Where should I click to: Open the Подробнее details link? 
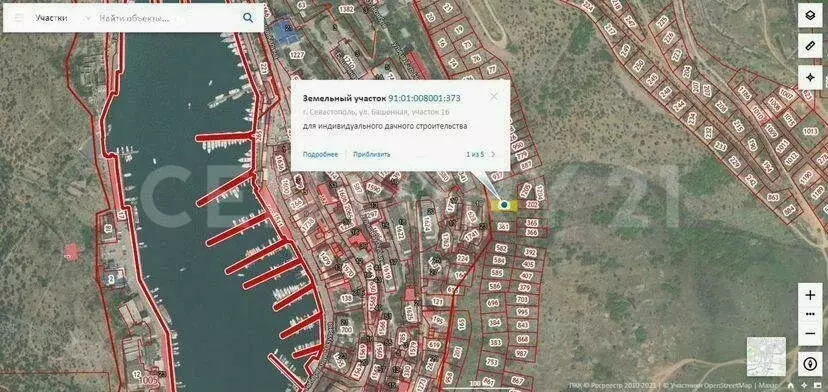[x=320, y=154]
